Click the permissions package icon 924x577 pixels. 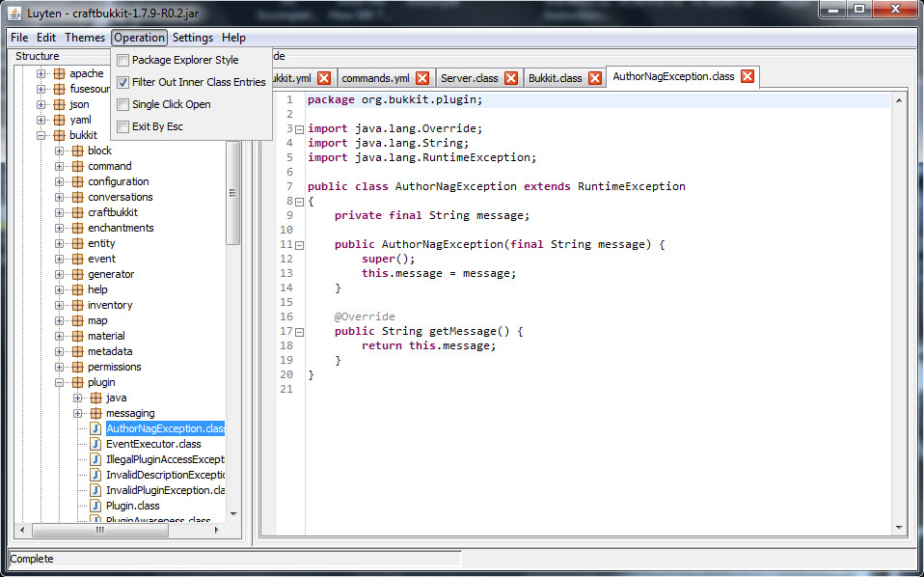point(77,367)
